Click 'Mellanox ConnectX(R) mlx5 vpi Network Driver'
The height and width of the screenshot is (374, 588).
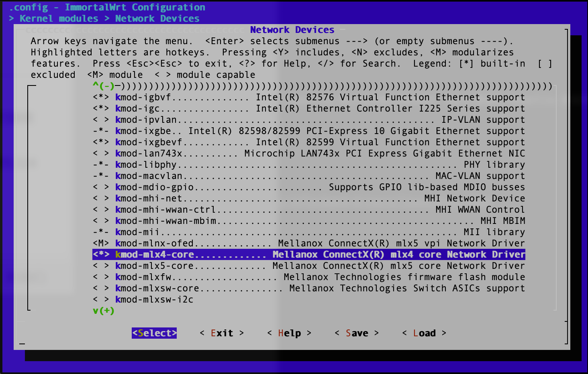(402, 243)
